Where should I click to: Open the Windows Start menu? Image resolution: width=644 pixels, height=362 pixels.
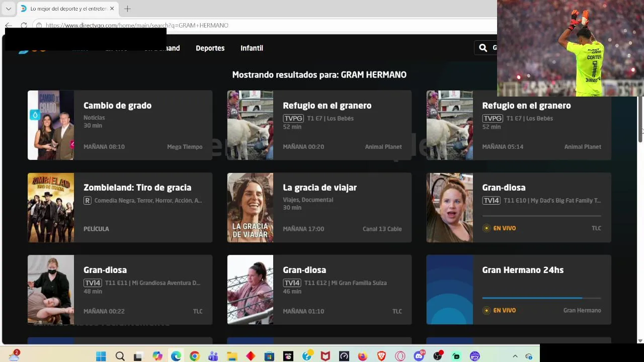101,356
